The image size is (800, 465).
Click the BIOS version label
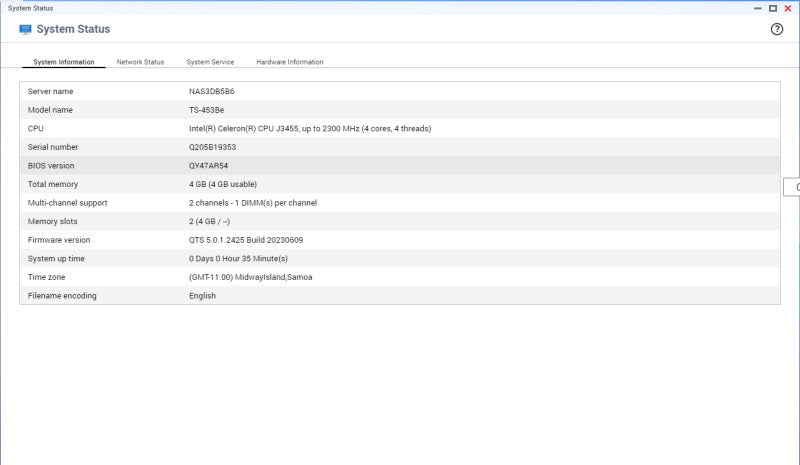51,165
